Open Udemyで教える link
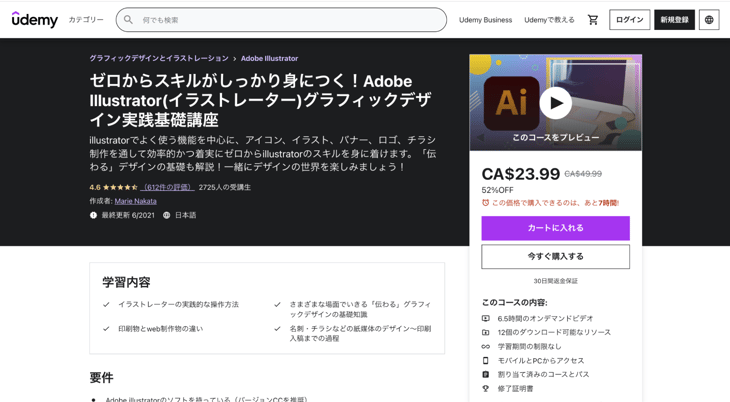730x402 pixels. pyautogui.click(x=549, y=20)
